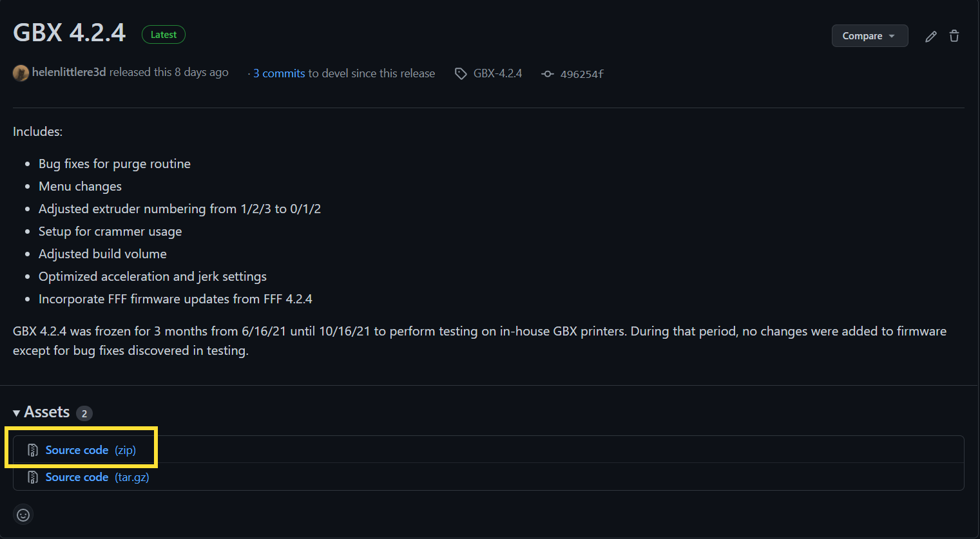The width and height of the screenshot is (980, 539).
Task: Click zip file icon for Source code
Action: (32, 450)
